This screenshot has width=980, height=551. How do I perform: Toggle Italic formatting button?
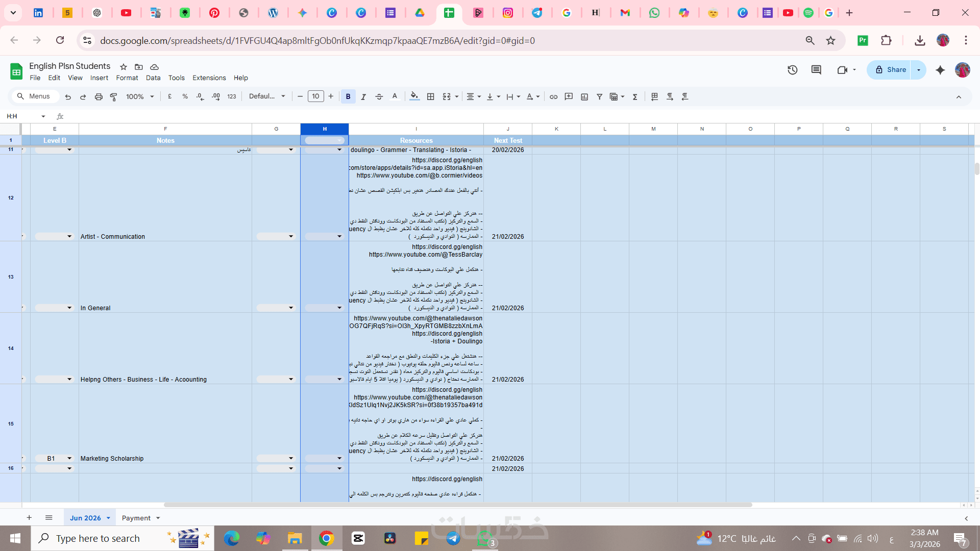[x=363, y=96]
